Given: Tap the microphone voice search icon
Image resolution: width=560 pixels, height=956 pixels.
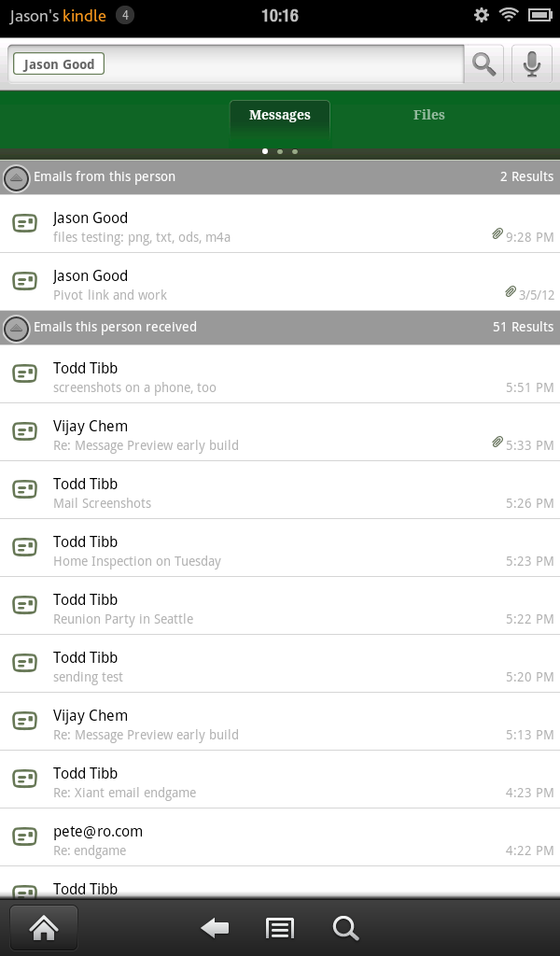Looking at the screenshot, I should (x=532, y=63).
